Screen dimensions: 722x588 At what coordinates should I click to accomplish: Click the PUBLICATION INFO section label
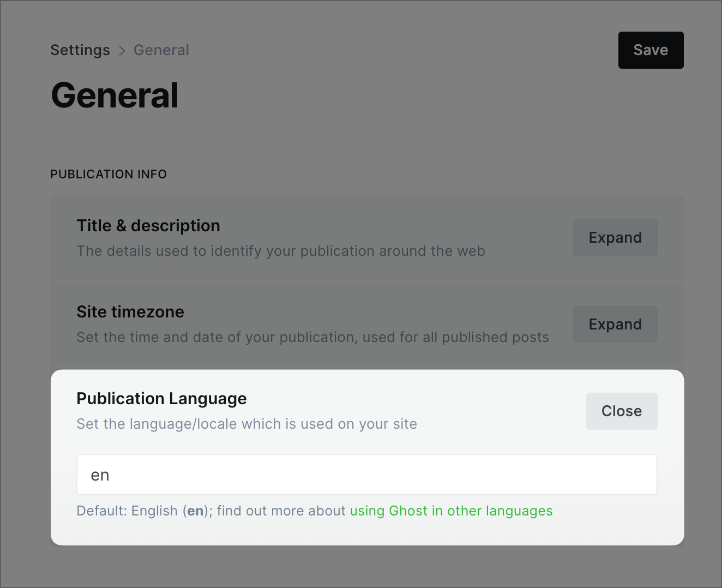coord(109,175)
